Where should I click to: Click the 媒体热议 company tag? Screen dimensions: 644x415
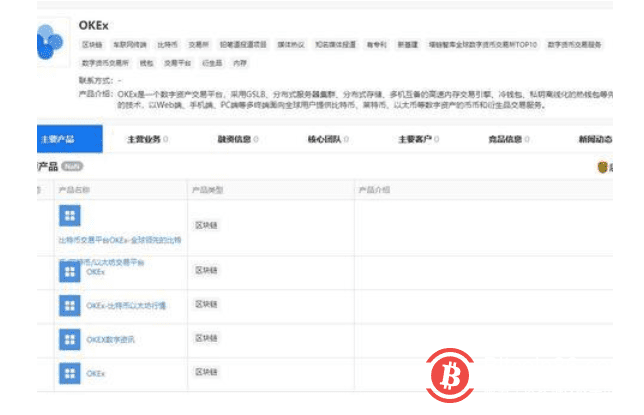coord(291,44)
